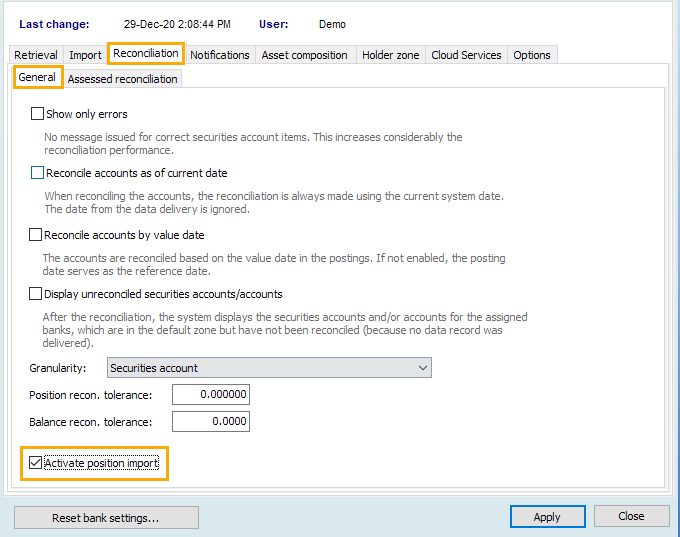680x537 pixels.
Task: Switch to Assessed reconciliation sub-tab
Action: click(122, 79)
